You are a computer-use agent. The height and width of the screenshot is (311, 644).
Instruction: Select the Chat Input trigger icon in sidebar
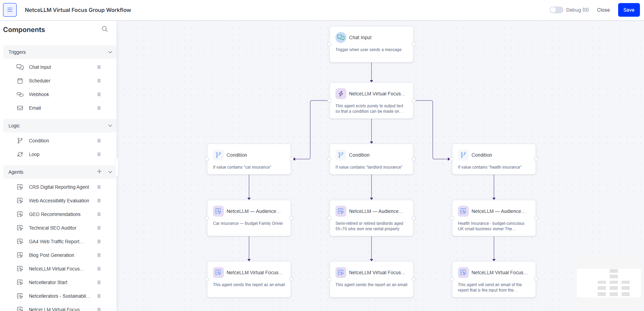click(20, 67)
